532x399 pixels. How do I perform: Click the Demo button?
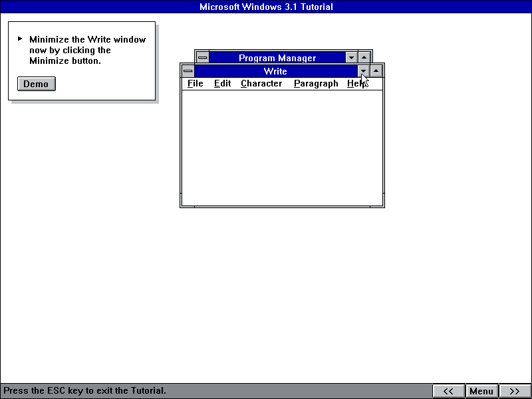pos(37,84)
